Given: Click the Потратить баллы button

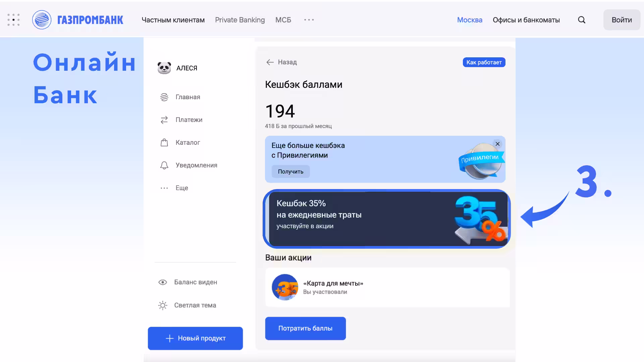Looking at the screenshot, I should 305,328.
